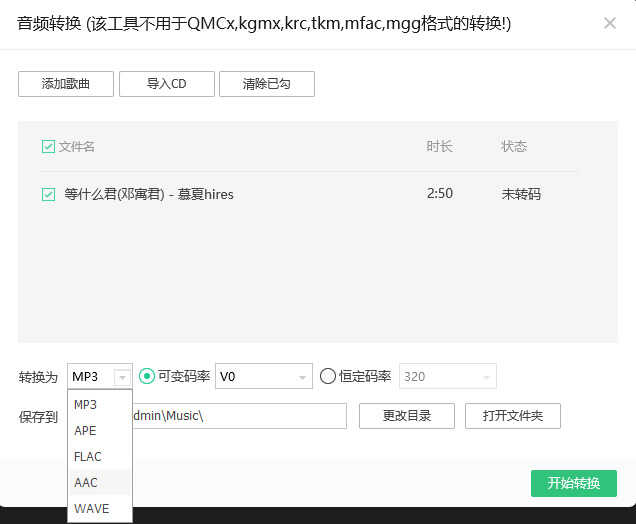Choose FLAC from the format list
This screenshot has height=524, width=636.
click(100, 456)
